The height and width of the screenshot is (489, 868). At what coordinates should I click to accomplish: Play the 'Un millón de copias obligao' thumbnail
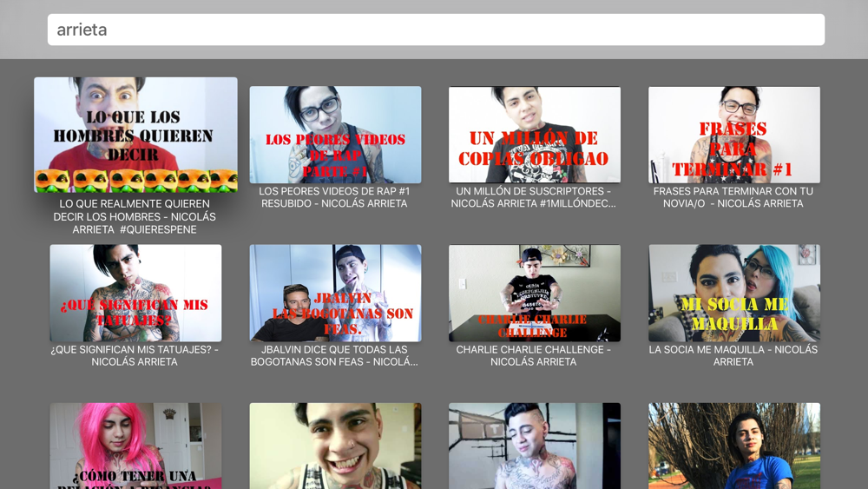tap(535, 135)
